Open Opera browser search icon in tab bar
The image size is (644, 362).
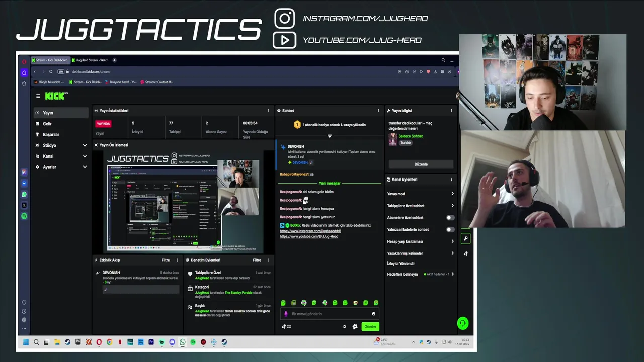[x=443, y=60]
